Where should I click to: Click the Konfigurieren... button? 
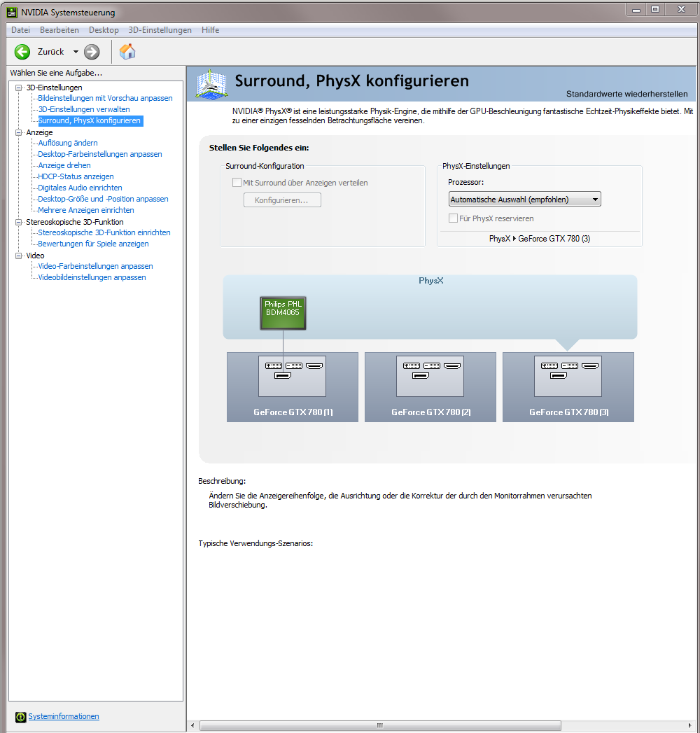point(282,200)
